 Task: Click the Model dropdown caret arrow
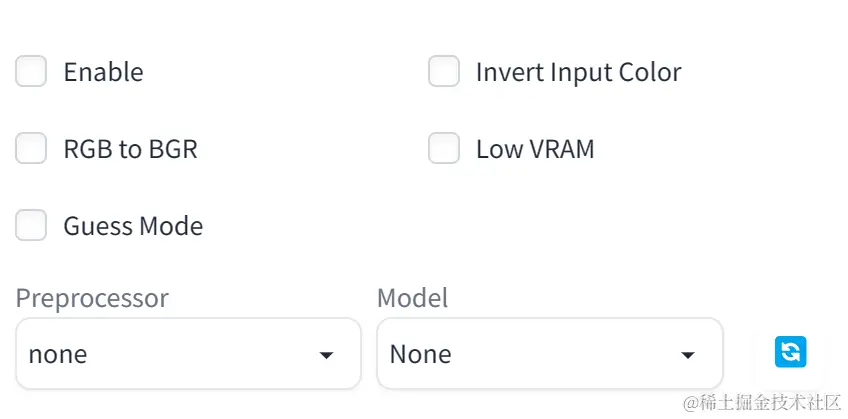click(688, 356)
